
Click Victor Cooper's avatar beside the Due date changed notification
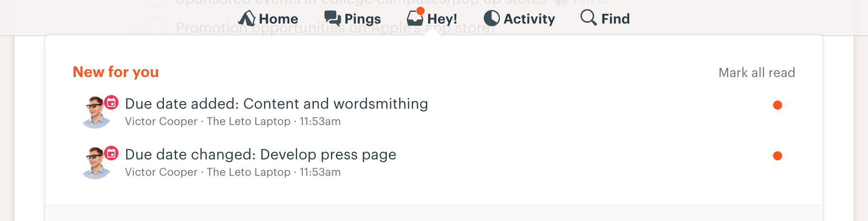(96, 163)
